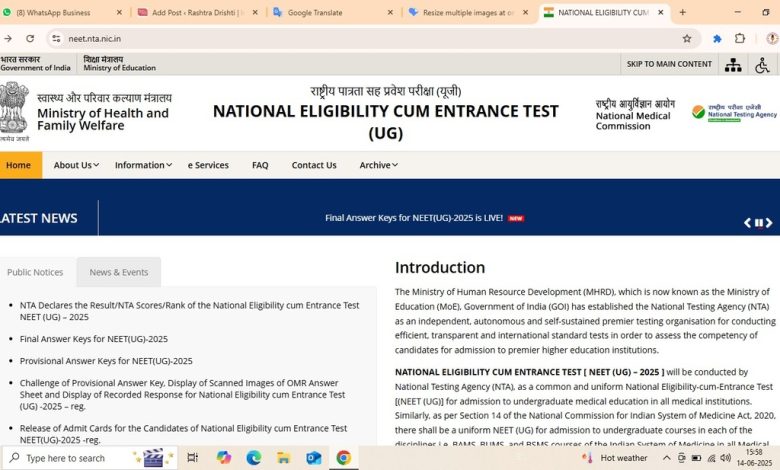The width and height of the screenshot is (780, 470).
Task: Switch to Add Post Rashtra Drishti tab
Action: [192, 12]
